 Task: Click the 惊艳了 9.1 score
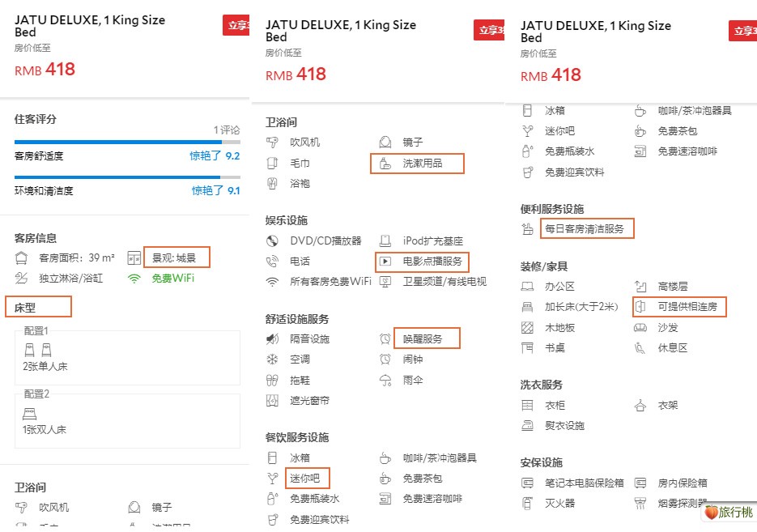[215, 190]
